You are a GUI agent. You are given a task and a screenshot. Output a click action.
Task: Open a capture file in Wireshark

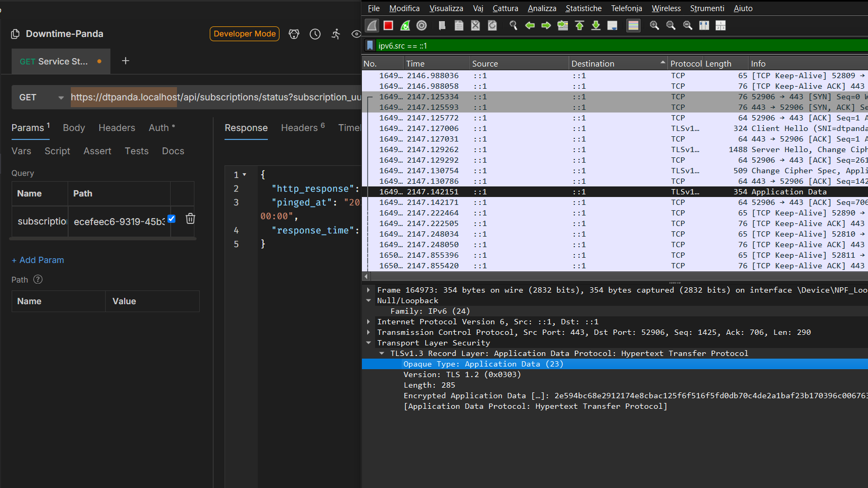click(442, 25)
